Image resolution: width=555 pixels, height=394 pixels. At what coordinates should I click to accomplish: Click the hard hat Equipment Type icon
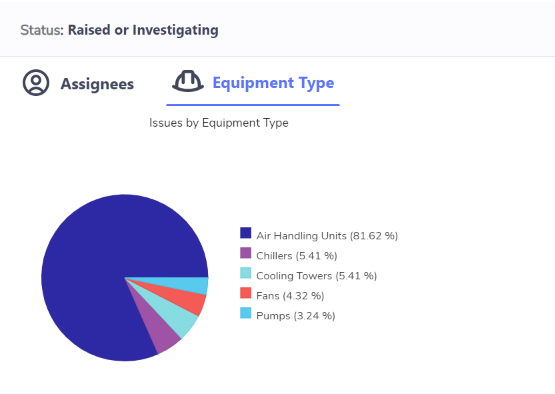tap(188, 81)
